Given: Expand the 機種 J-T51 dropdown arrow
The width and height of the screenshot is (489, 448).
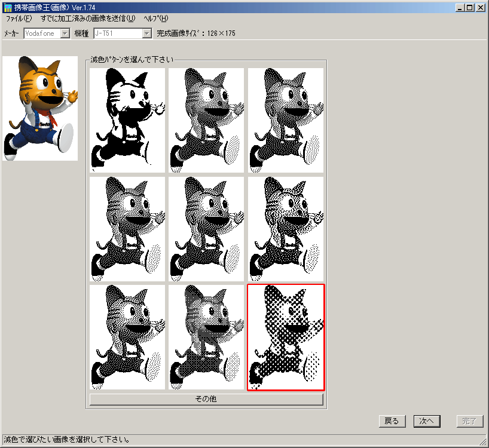Looking at the screenshot, I should 147,33.
